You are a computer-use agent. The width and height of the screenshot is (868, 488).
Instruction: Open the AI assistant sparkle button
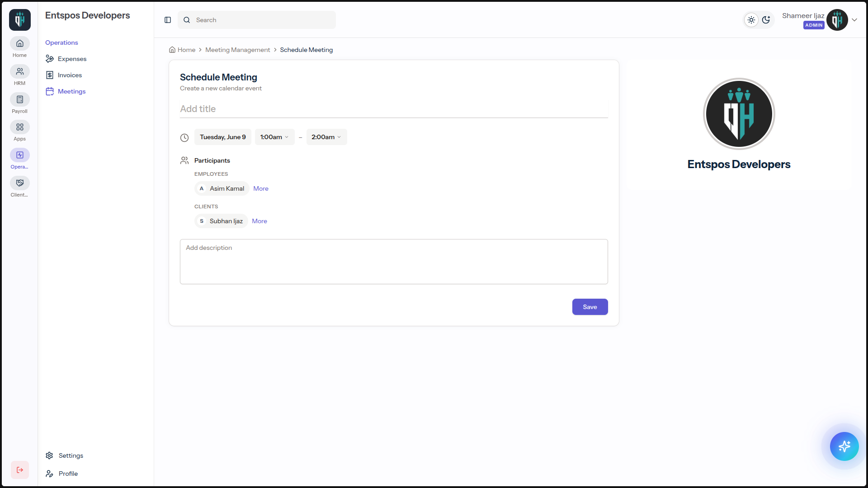(844, 446)
